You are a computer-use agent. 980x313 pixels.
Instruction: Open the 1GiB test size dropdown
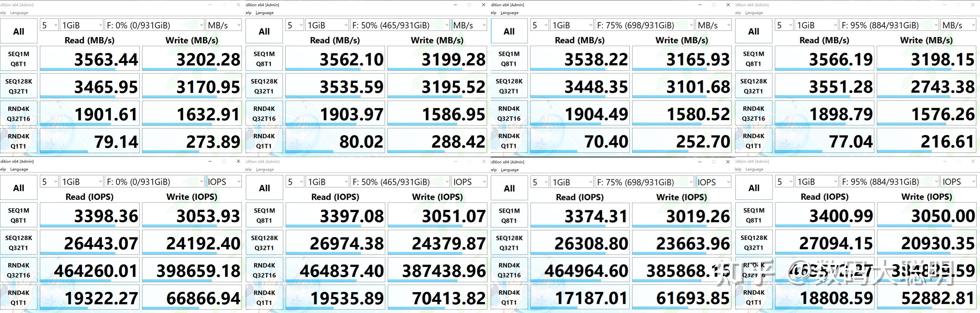[x=81, y=25]
